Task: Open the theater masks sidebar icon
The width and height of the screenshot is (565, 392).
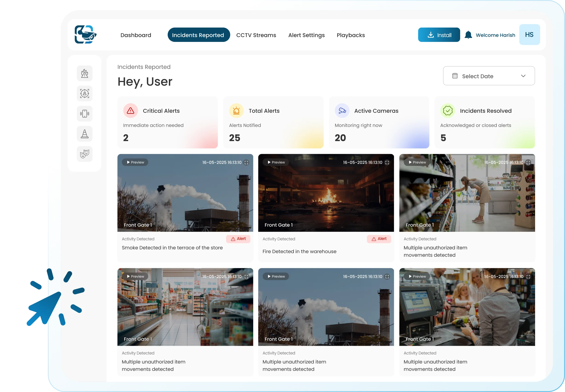Action: click(84, 154)
